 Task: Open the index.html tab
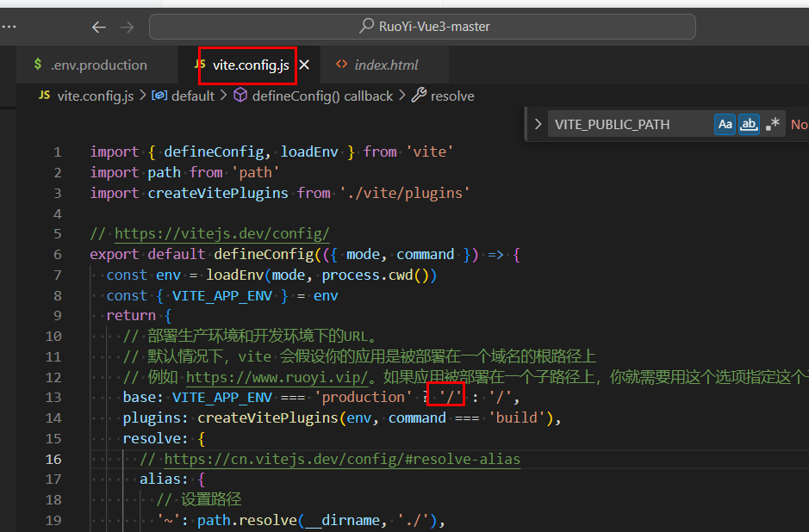(x=386, y=65)
